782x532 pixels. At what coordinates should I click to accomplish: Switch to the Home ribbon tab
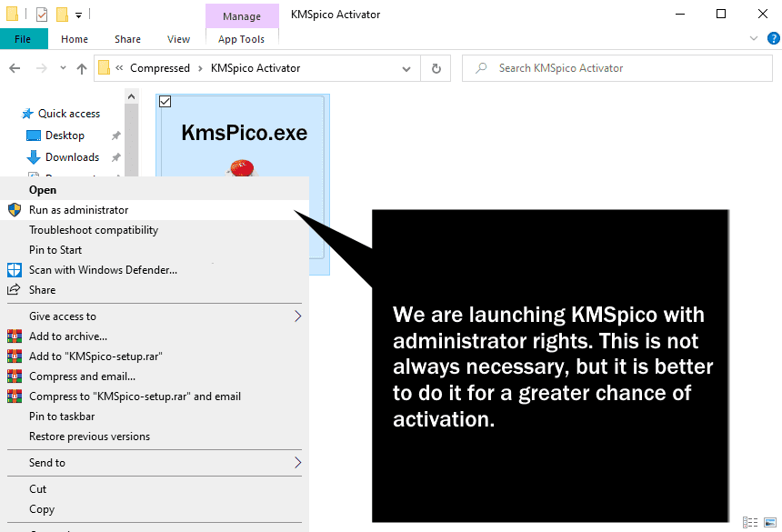(75, 39)
